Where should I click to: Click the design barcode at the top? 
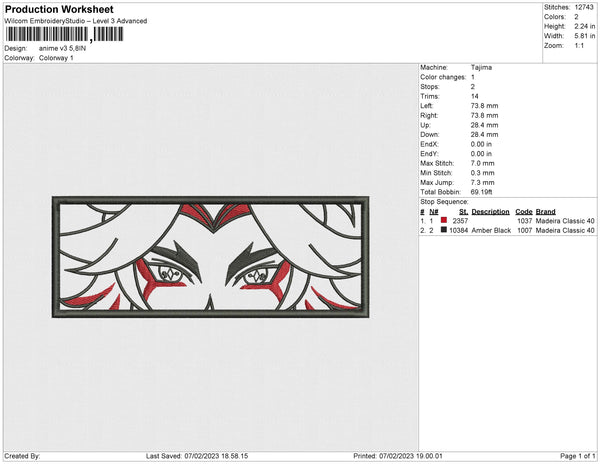click(x=64, y=34)
